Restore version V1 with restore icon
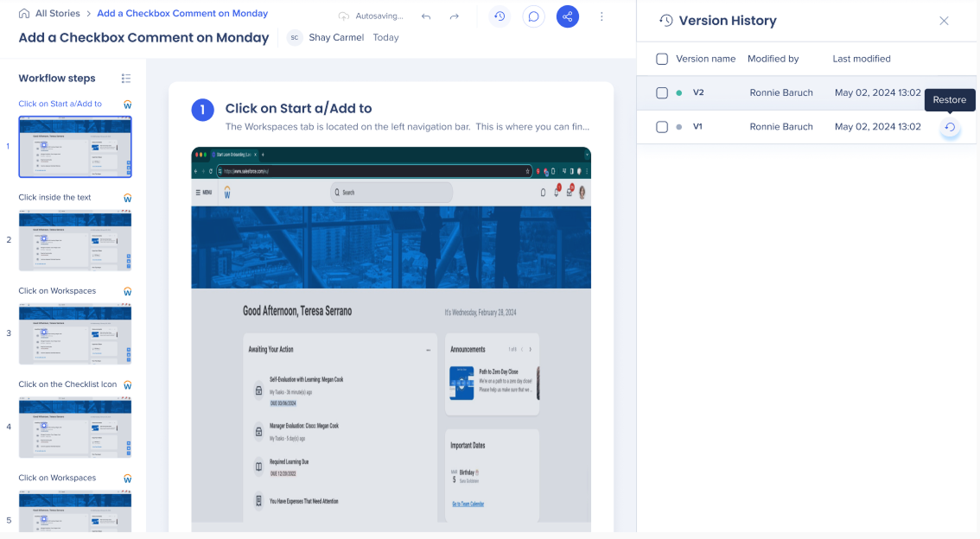 coord(950,127)
